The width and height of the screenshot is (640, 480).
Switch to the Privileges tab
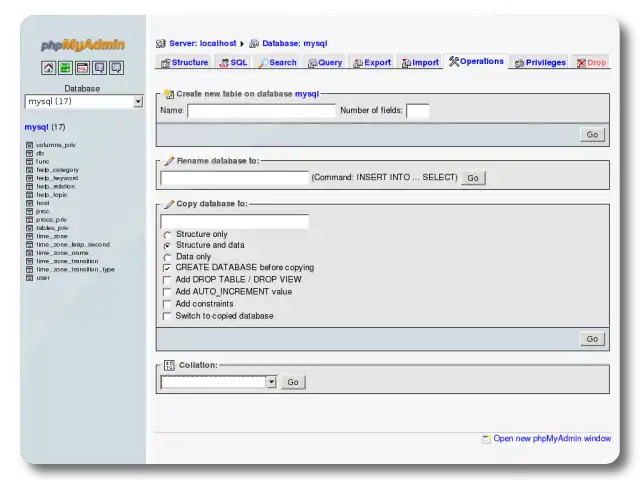tap(540, 62)
